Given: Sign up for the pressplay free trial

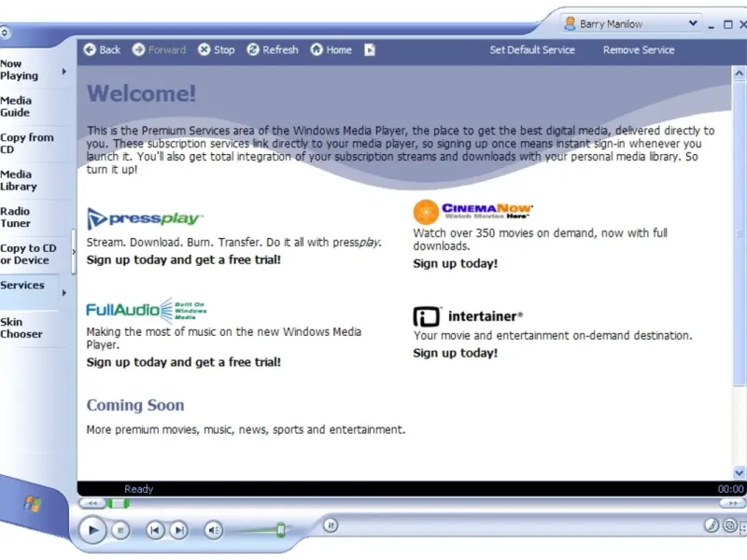Looking at the screenshot, I should 183,260.
